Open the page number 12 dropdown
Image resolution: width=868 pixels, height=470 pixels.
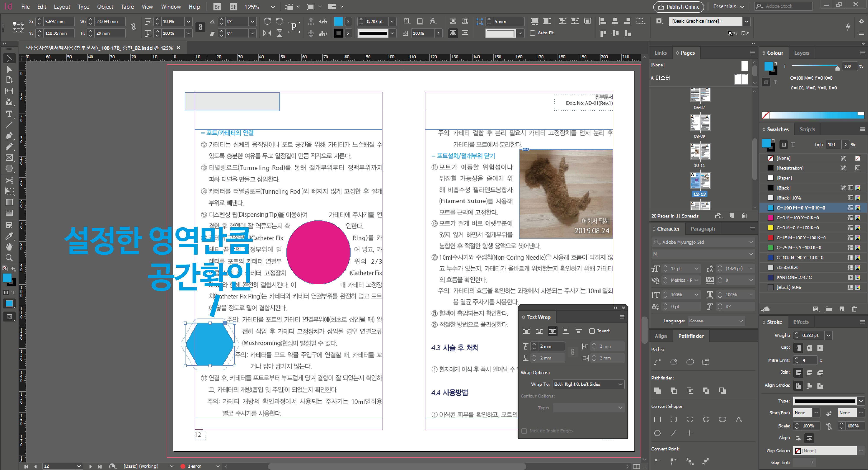pyautogui.click(x=79, y=466)
